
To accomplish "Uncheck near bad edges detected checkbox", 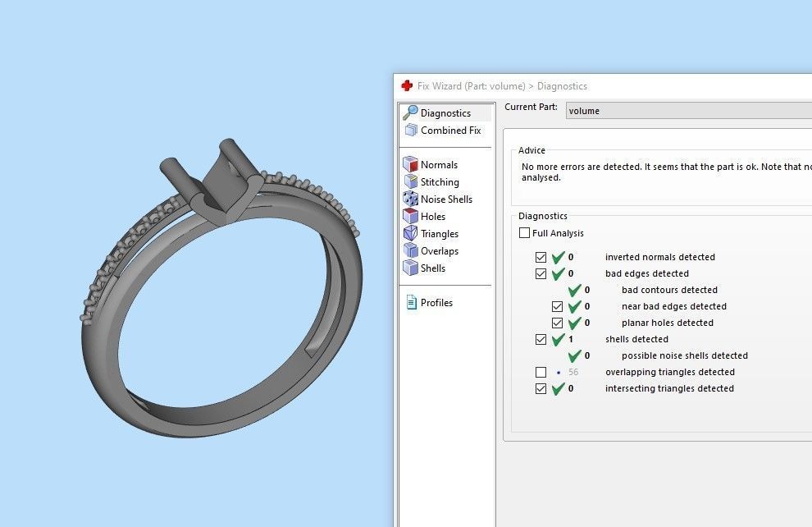I will (557, 306).
